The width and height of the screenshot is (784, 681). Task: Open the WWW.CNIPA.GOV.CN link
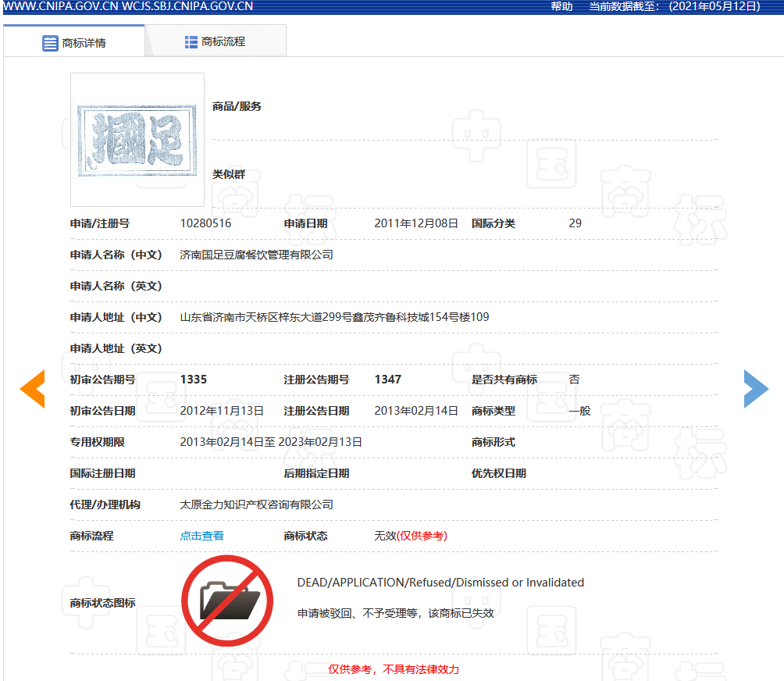click(x=60, y=6)
